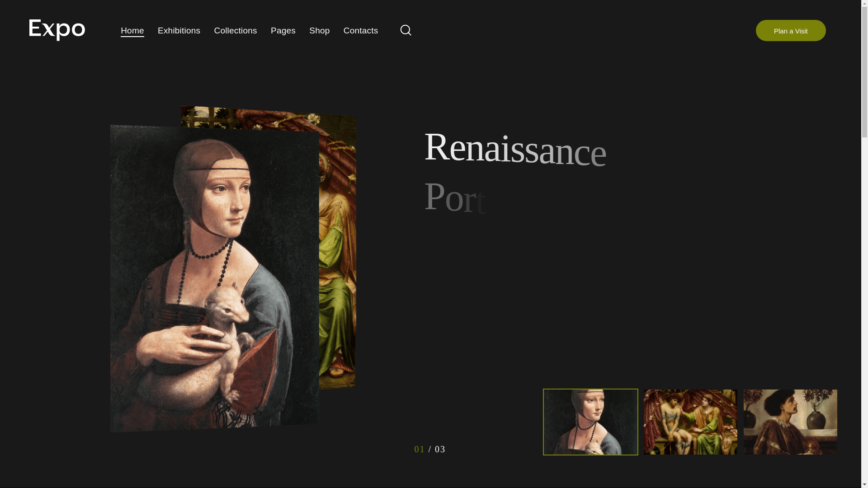Select the second slide thumbnail with green dress

click(690, 422)
